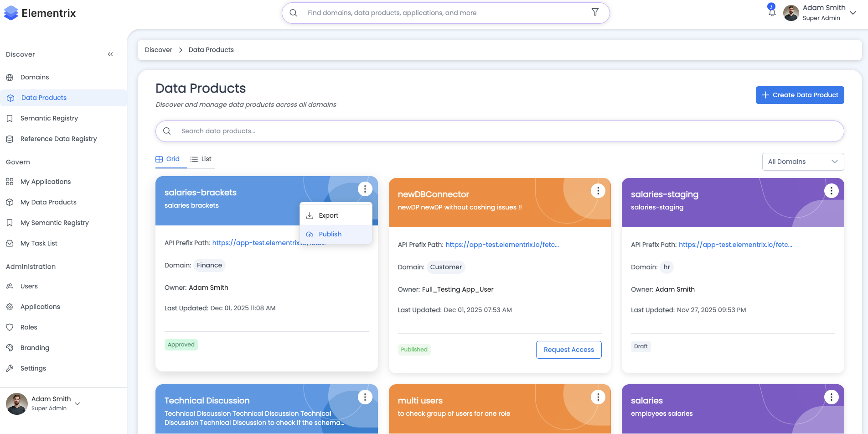Click the Elementrix logo
Screen dimensions: 868x434
[40, 13]
